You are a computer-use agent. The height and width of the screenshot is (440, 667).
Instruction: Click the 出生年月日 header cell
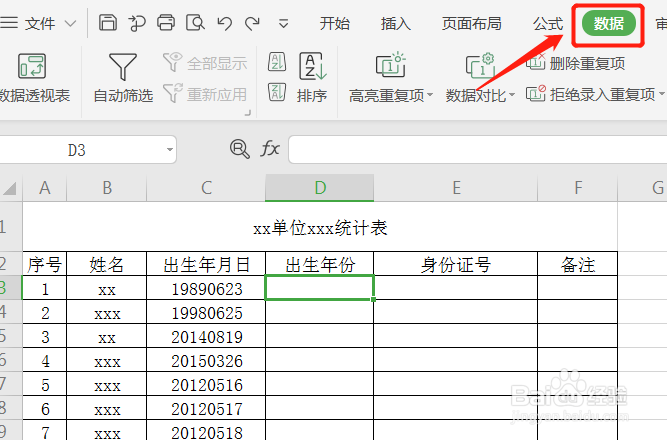(206, 264)
